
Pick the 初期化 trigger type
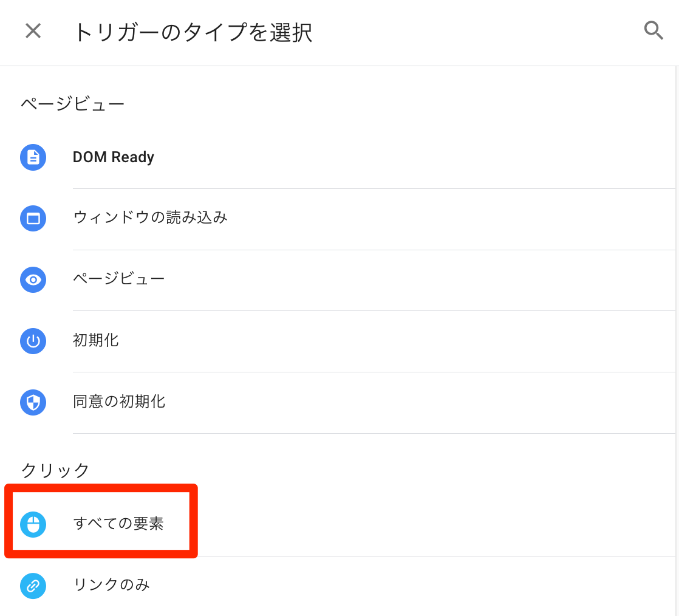[96, 340]
